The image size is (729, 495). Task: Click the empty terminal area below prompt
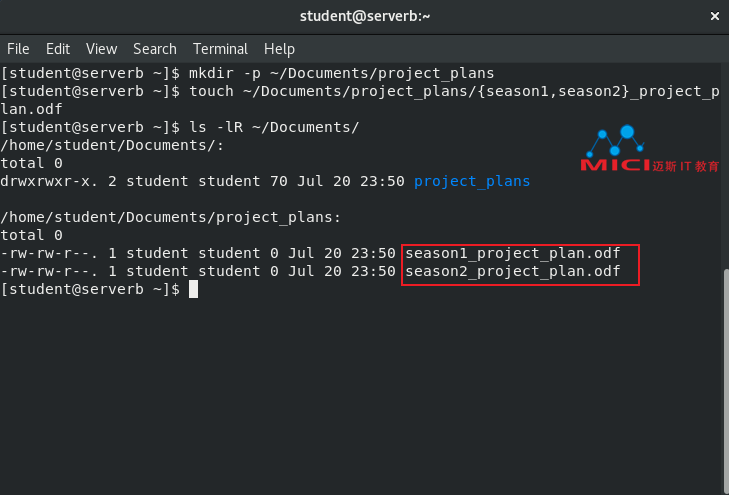coord(362,395)
